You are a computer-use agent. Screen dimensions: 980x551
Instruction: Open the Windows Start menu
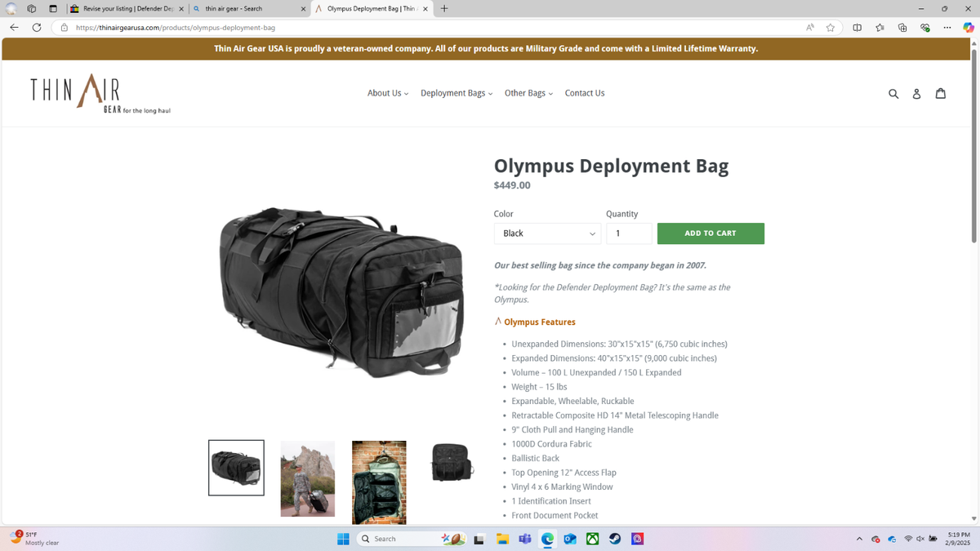pos(344,539)
